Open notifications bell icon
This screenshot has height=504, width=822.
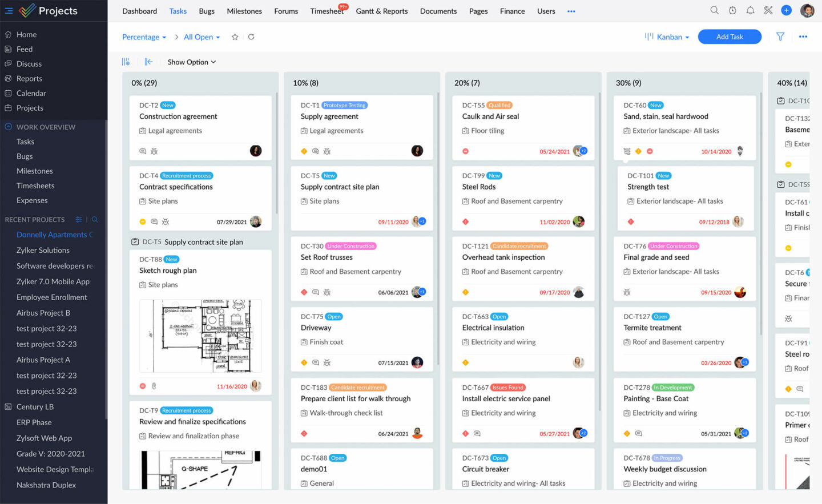pos(750,10)
